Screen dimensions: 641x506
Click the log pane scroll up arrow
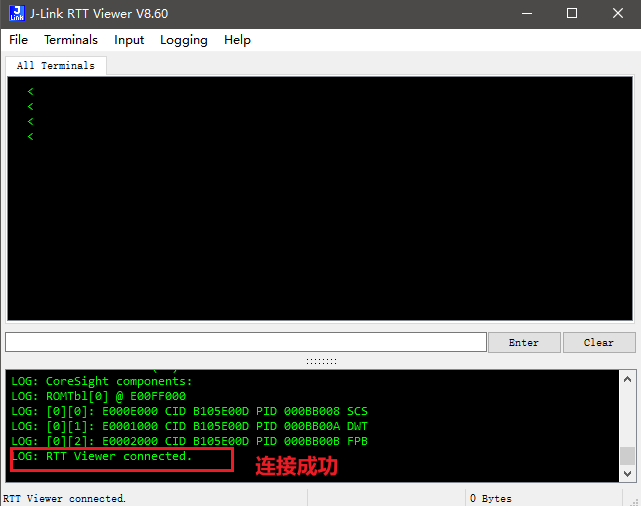(x=628, y=379)
